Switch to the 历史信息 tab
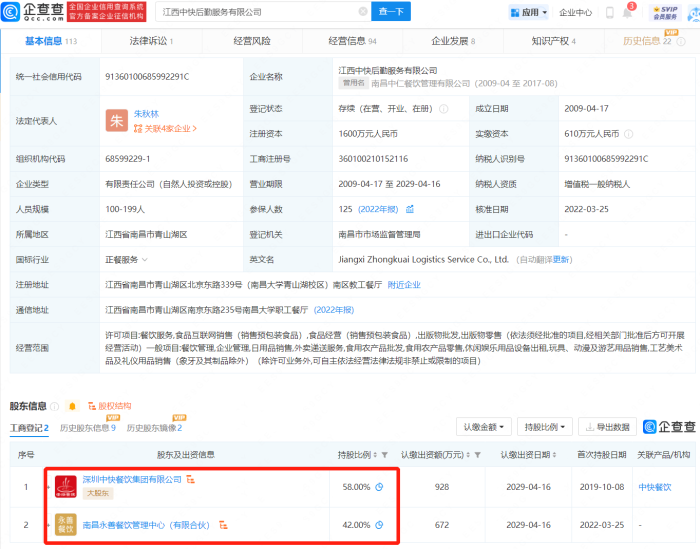 coord(647,41)
